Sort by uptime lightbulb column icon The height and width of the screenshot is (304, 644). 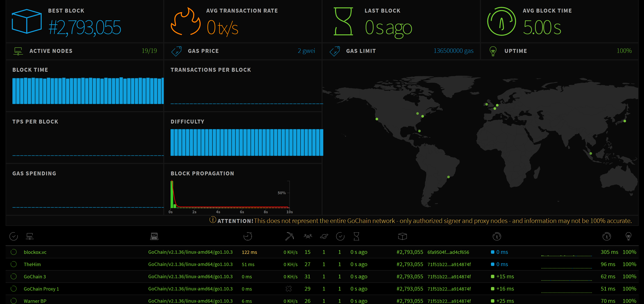coord(628,236)
